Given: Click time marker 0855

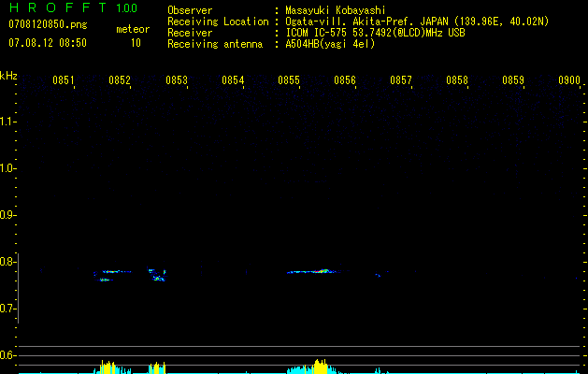Looking at the screenshot, I should tap(289, 80).
